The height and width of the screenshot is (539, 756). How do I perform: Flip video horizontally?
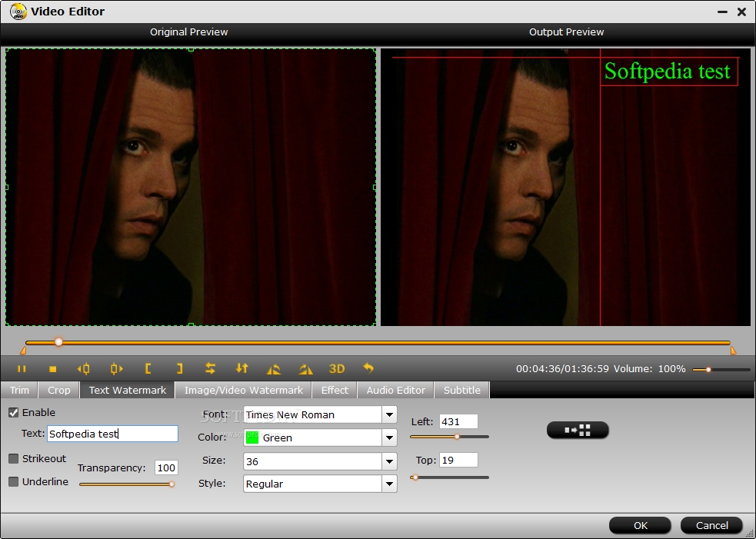tap(210, 369)
